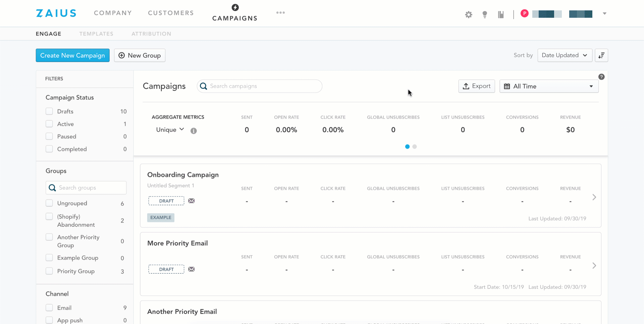Check the App push channel filter
Viewport: 644px width, 324px height.
[49, 320]
